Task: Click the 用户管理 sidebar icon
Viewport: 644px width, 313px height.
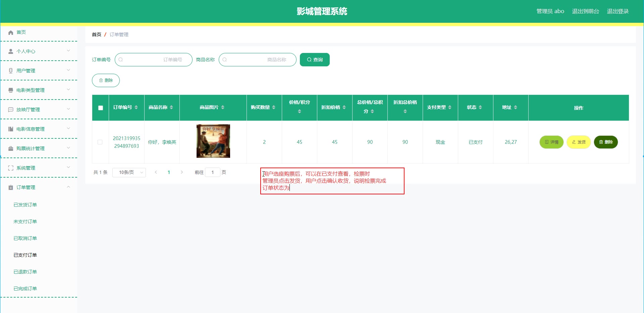Action: [x=11, y=71]
